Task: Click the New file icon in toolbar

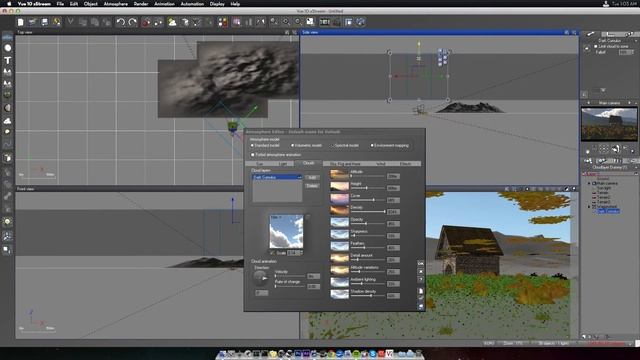Action: point(20,22)
